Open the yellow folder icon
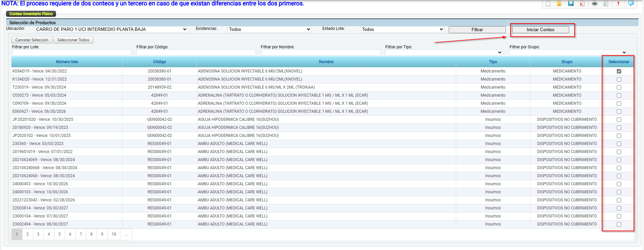 [x=559, y=4]
